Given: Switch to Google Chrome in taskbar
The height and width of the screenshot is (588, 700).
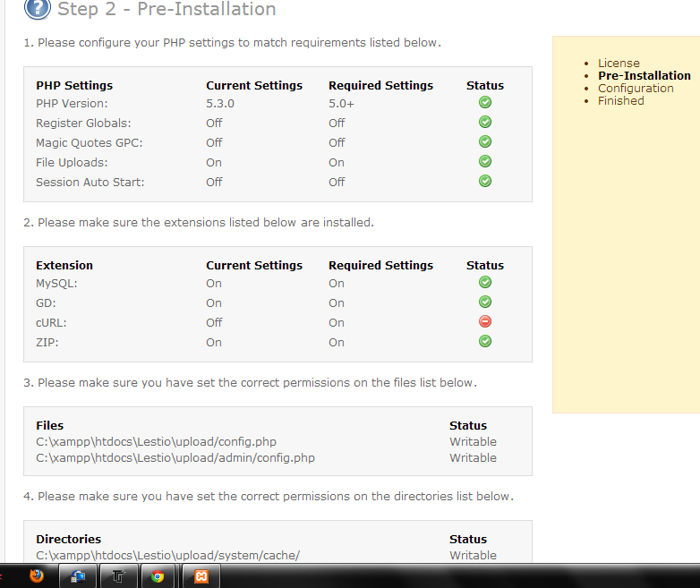Looking at the screenshot, I should [158, 576].
